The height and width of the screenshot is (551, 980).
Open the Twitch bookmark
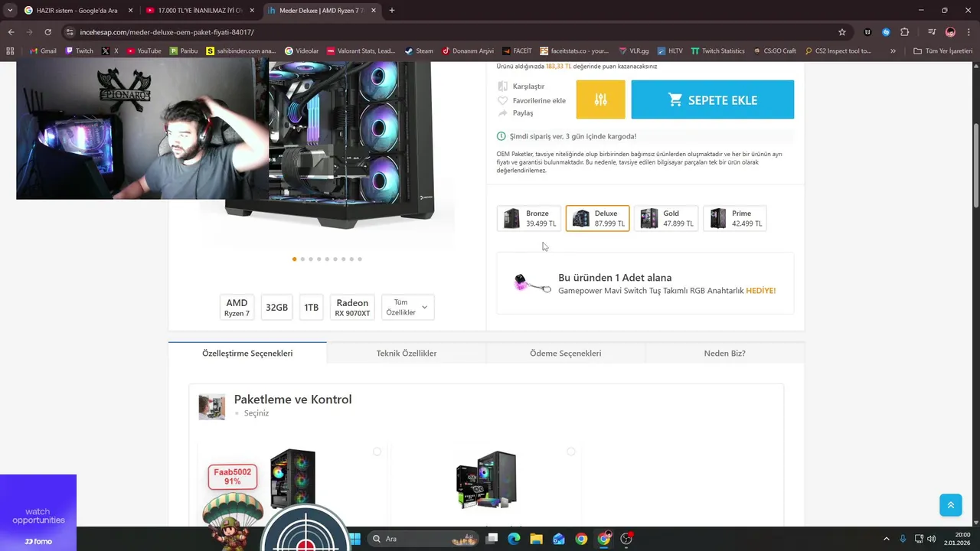(x=80, y=51)
